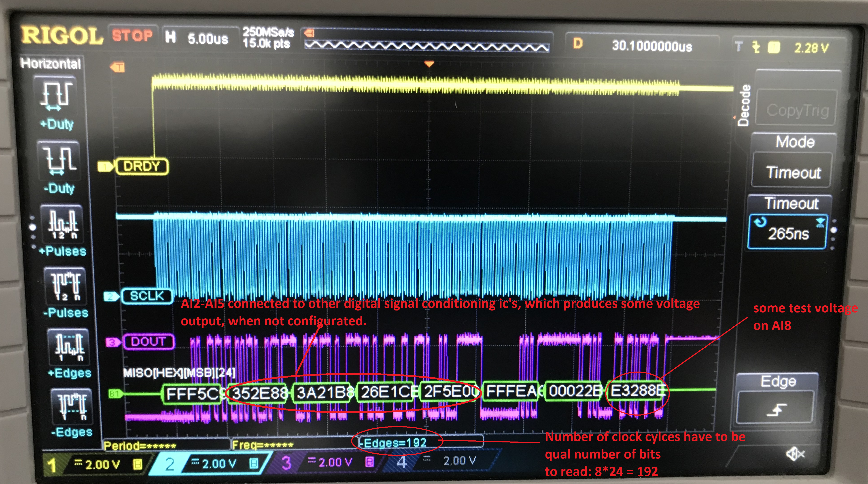
Task: Select the +Edges measurement icon
Action: click(69, 347)
